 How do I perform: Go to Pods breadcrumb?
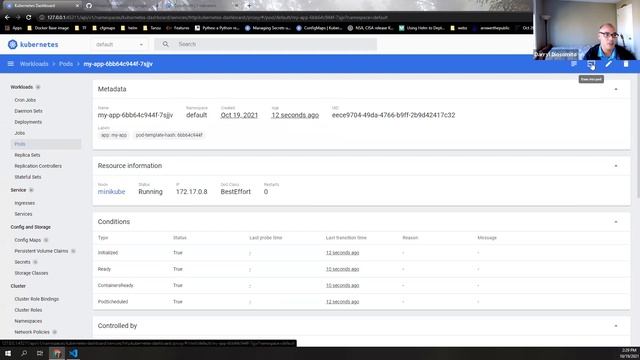pos(66,64)
